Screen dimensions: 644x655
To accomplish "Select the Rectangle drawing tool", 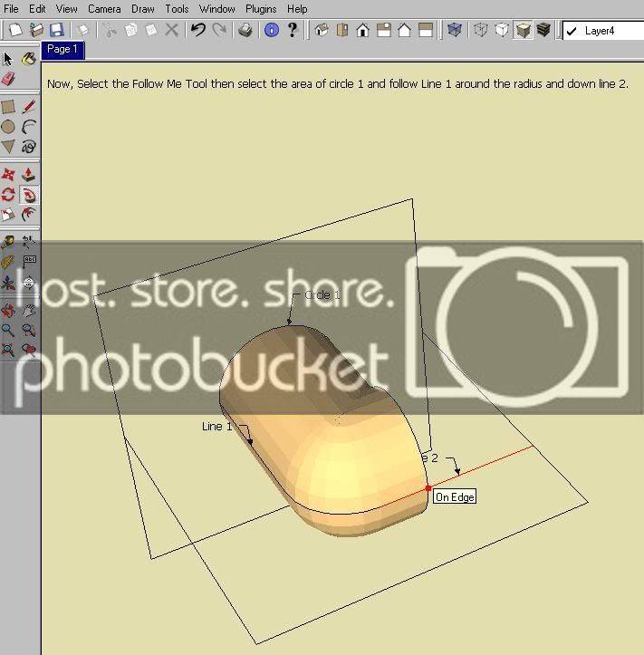I will coord(8,107).
